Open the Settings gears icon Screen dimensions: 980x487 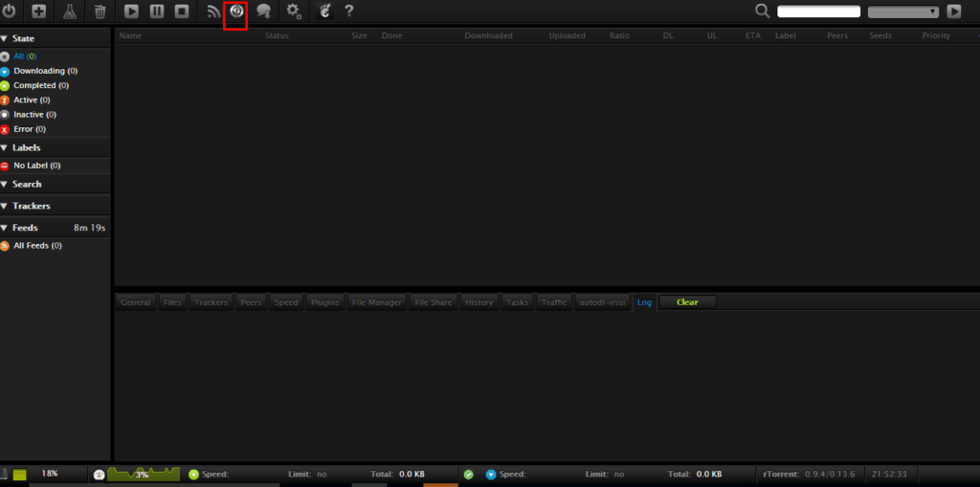point(294,11)
